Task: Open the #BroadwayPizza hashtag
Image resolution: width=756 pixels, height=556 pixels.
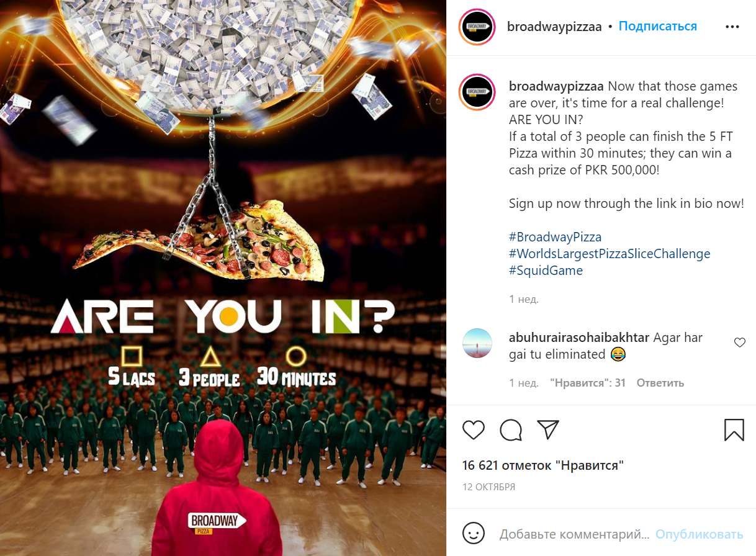Action: (x=555, y=237)
